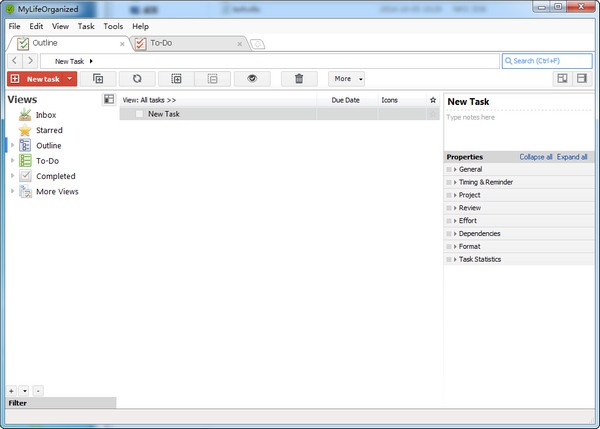Click the red New task button
This screenshot has height=429, width=600.
36,79
